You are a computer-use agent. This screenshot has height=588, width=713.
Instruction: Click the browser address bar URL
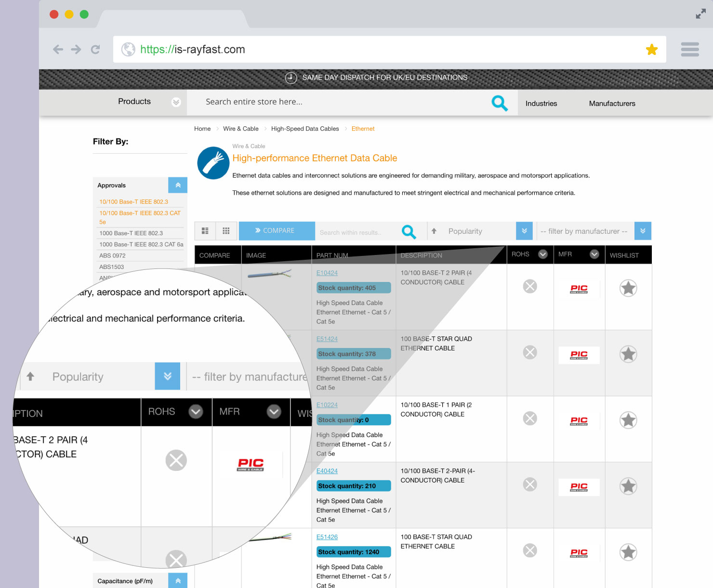click(x=193, y=49)
